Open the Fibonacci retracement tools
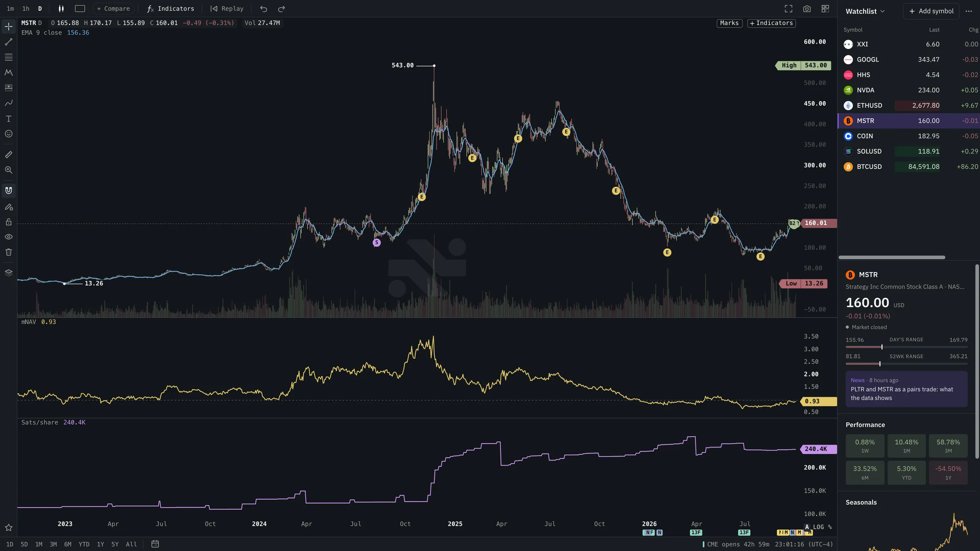 click(x=9, y=57)
